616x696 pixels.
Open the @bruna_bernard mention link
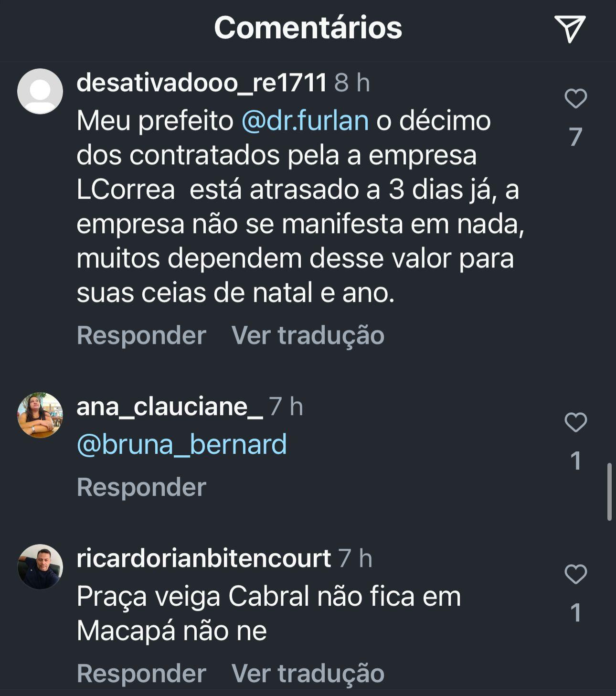click(182, 444)
